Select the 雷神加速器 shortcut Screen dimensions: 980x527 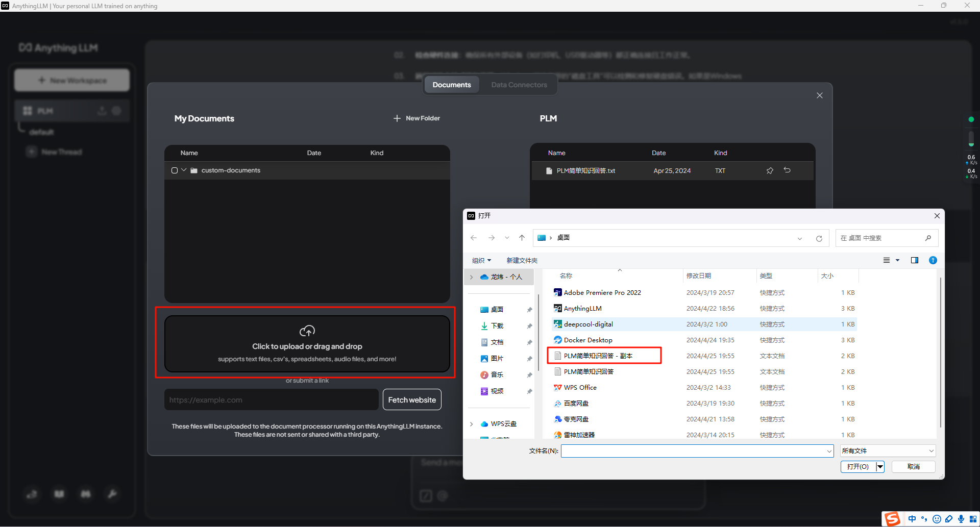click(x=704, y=435)
